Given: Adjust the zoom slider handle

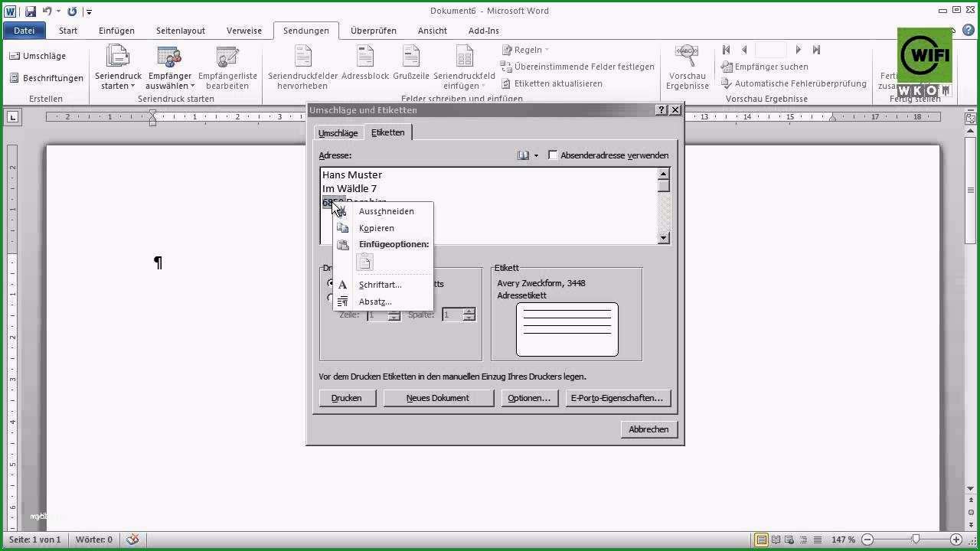Looking at the screenshot, I should (916, 540).
